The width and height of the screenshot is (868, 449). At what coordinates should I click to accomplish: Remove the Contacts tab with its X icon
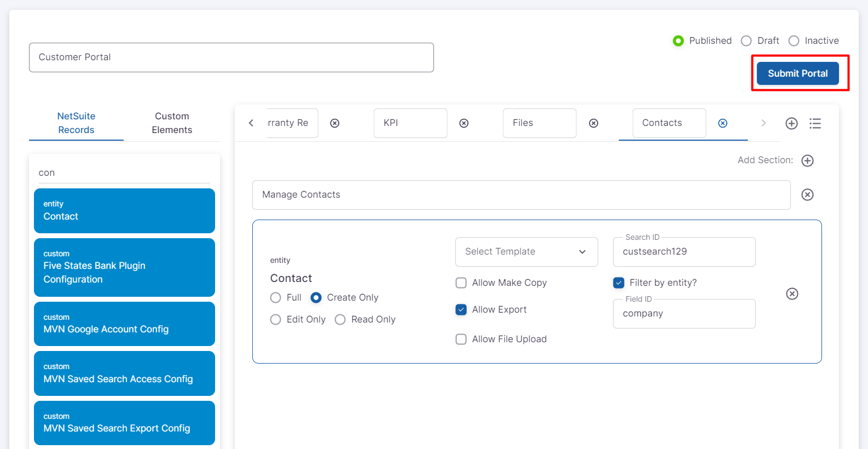click(x=722, y=123)
